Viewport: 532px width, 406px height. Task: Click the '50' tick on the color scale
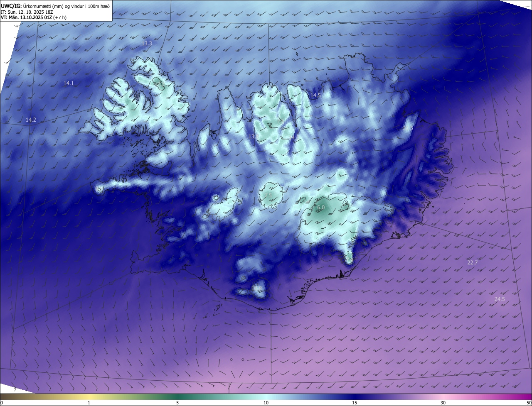pyautogui.click(x=529, y=403)
